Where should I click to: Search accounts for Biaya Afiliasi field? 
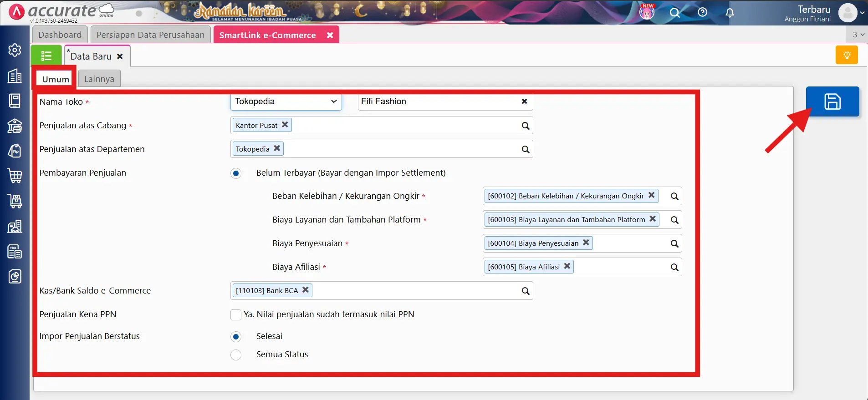coord(674,267)
